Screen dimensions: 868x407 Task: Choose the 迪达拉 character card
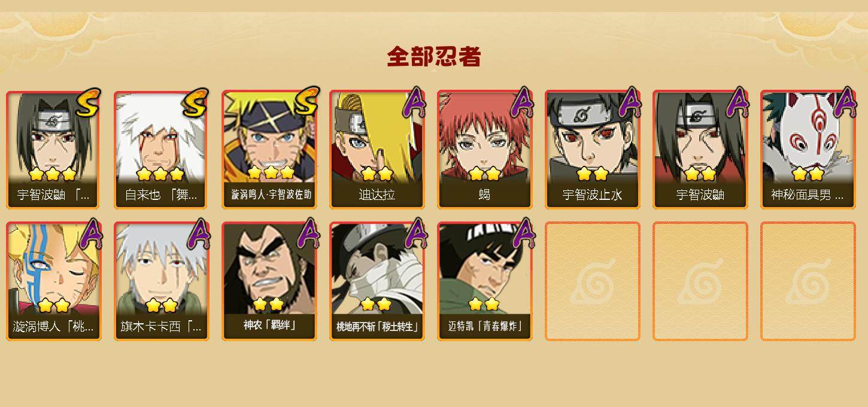coord(377,150)
